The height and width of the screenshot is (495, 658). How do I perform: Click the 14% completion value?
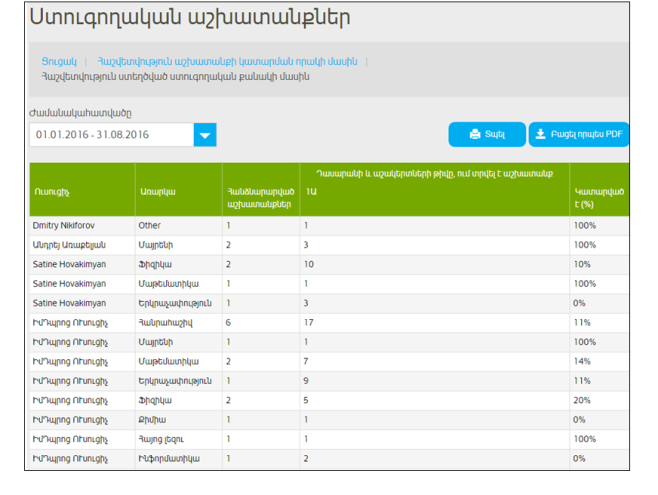coord(582,362)
